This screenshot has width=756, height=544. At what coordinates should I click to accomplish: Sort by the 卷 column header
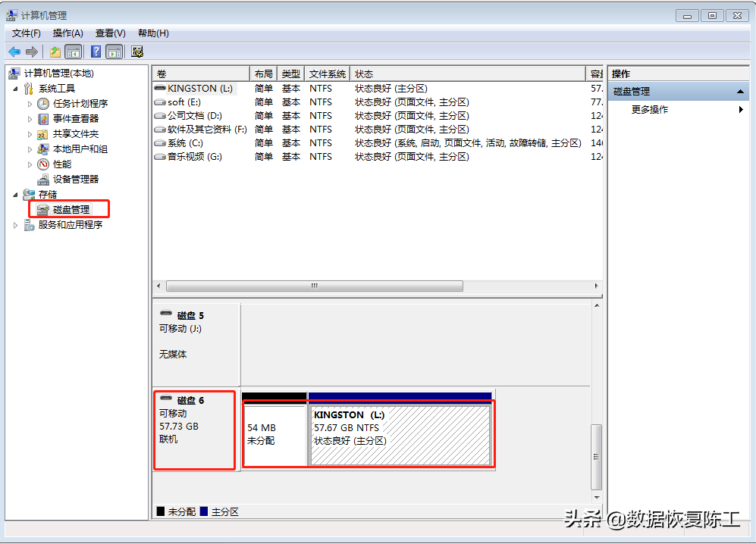pyautogui.click(x=201, y=73)
